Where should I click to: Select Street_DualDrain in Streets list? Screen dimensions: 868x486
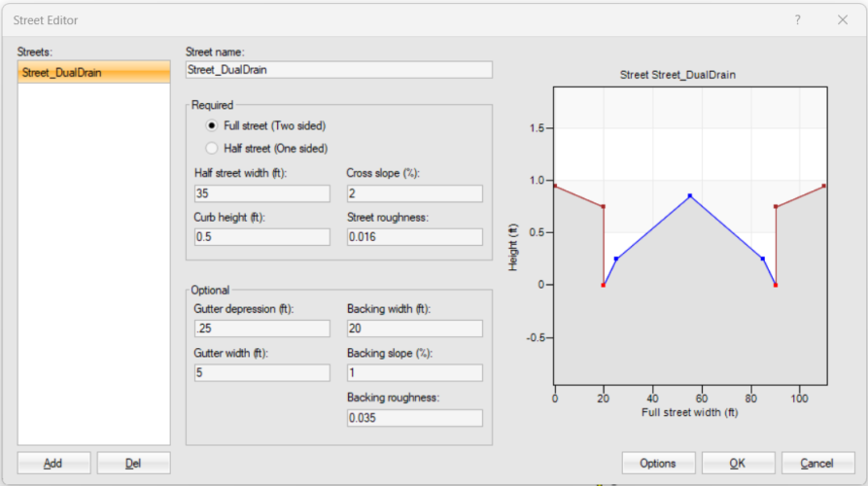(93, 73)
